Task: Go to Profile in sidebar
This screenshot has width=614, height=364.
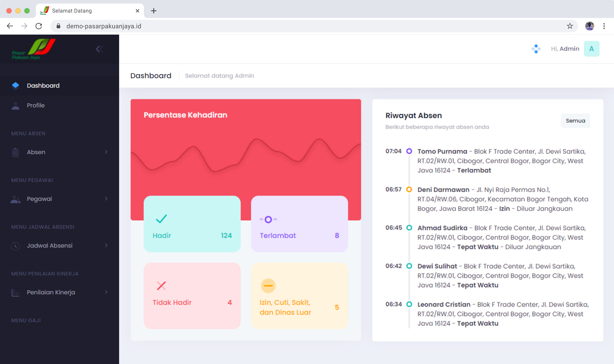Action: click(36, 105)
